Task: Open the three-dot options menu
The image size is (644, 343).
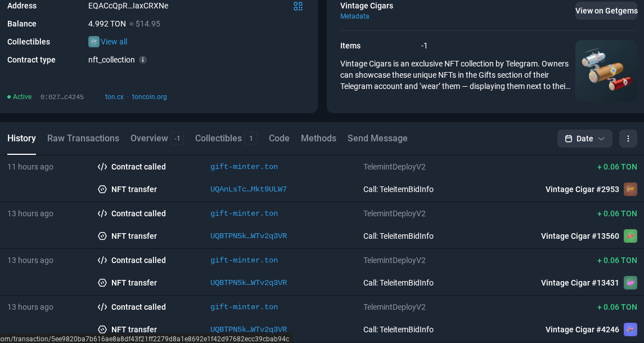Action: [x=628, y=139]
